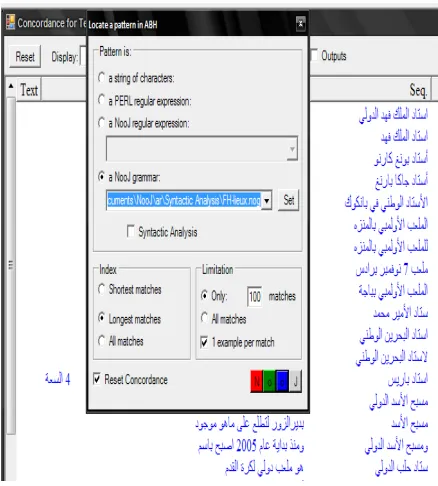Click the Concordance window app icon

pos(10,22)
